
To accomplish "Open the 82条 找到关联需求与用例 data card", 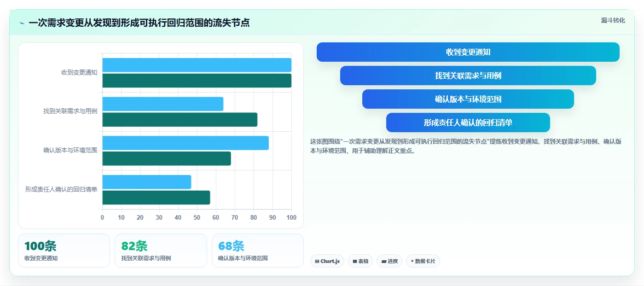I will point(161,251).
